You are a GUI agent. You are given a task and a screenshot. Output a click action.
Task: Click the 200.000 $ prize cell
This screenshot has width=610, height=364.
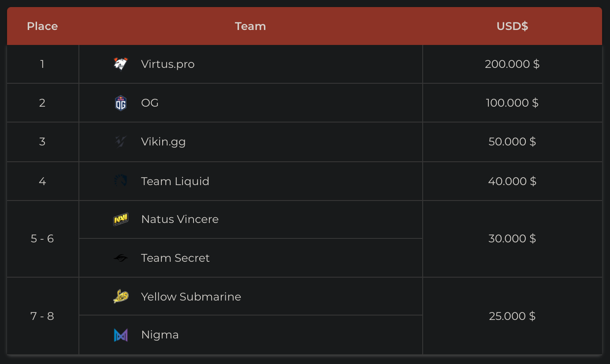click(x=512, y=64)
